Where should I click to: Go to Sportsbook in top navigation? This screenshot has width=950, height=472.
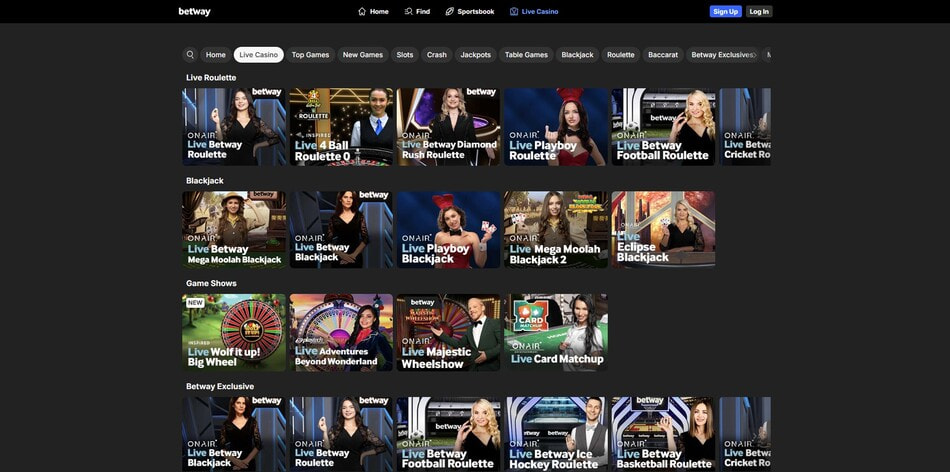coord(470,12)
